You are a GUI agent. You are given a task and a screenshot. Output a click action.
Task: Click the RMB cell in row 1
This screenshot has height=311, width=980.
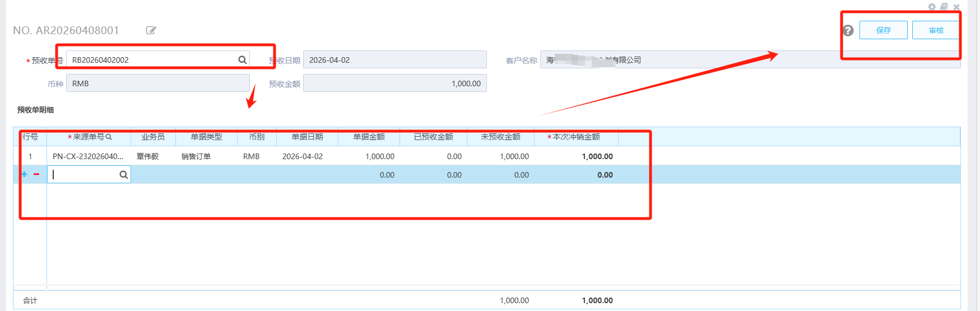(x=257, y=156)
